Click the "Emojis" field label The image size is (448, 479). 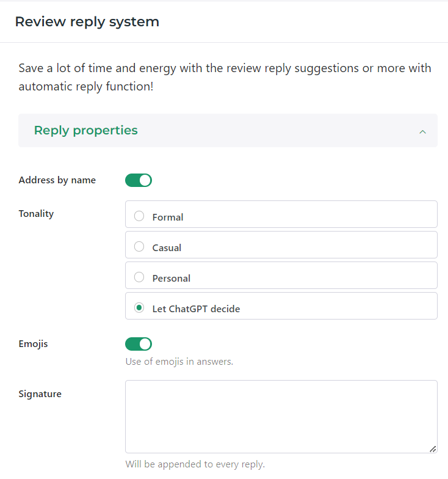click(x=33, y=344)
